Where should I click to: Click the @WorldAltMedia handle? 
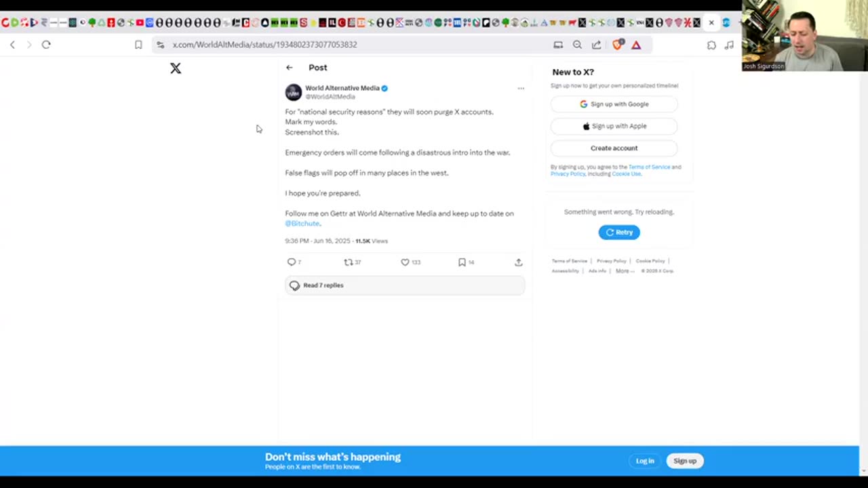pos(330,97)
